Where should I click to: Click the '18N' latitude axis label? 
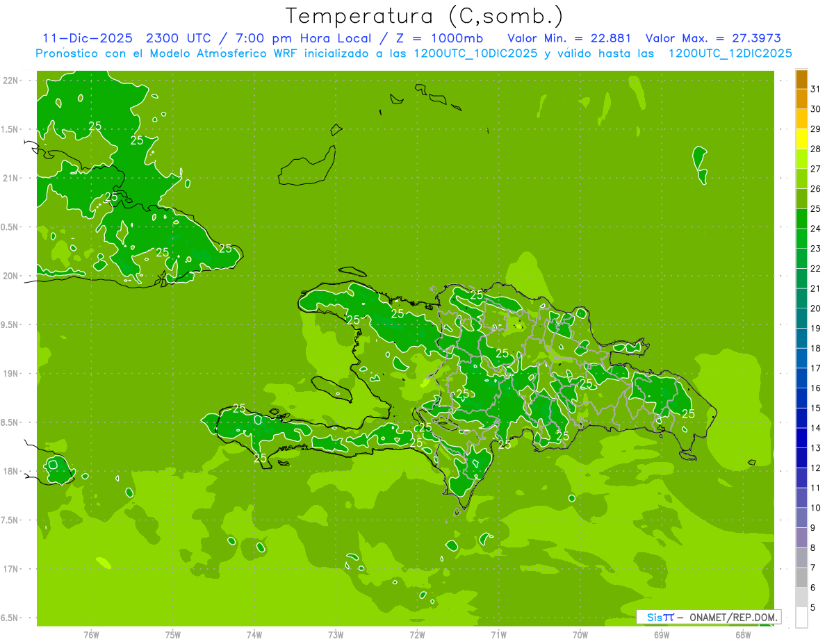pyautogui.click(x=10, y=471)
